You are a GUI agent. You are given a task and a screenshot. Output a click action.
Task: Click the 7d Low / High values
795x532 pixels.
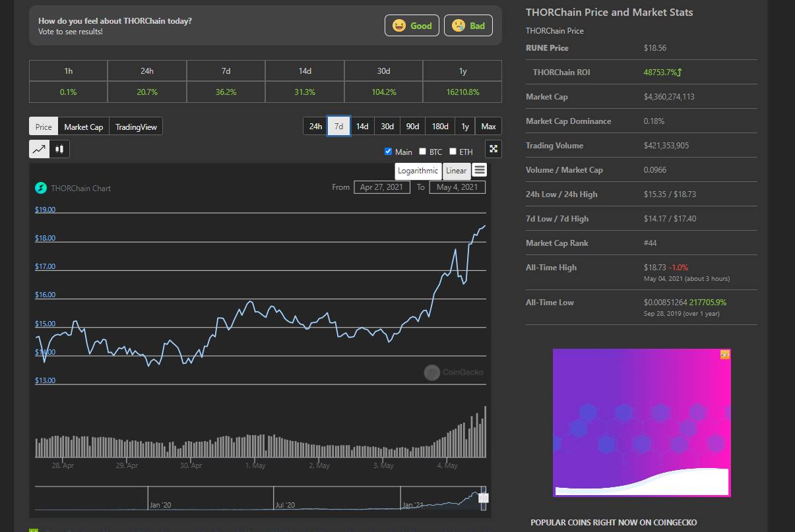[670, 219]
